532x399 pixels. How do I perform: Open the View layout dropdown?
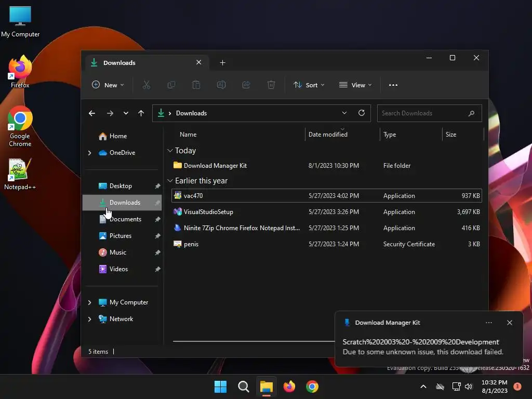pyautogui.click(x=355, y=85)
